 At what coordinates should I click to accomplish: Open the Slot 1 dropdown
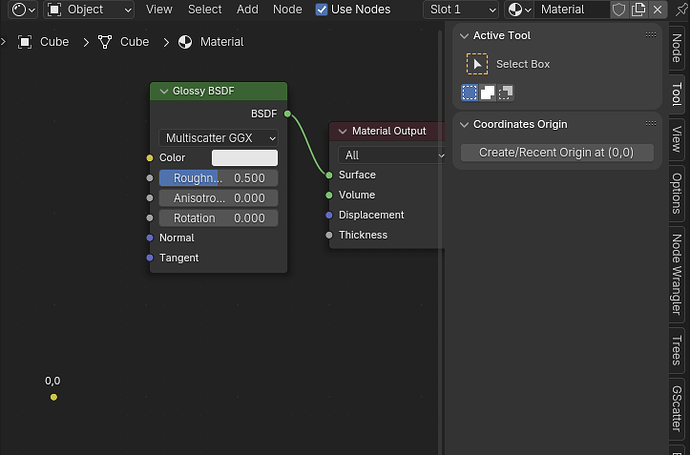461,9
